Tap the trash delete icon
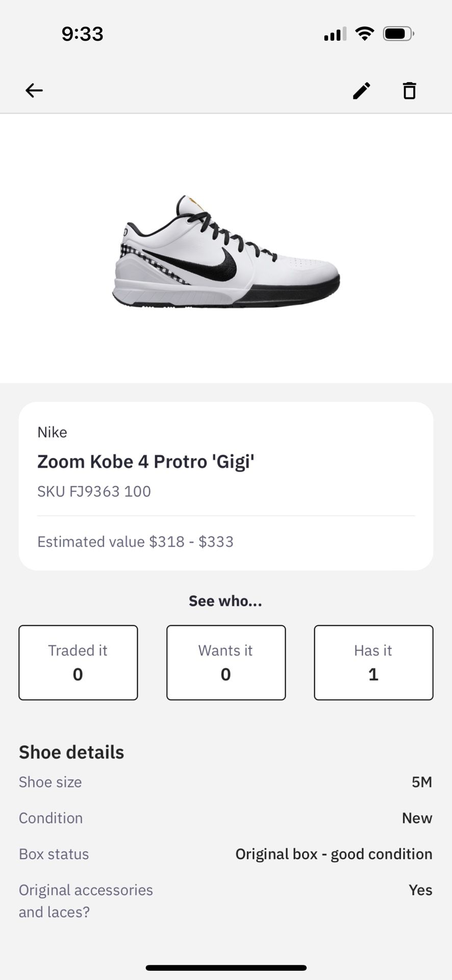 click(409, 91)
